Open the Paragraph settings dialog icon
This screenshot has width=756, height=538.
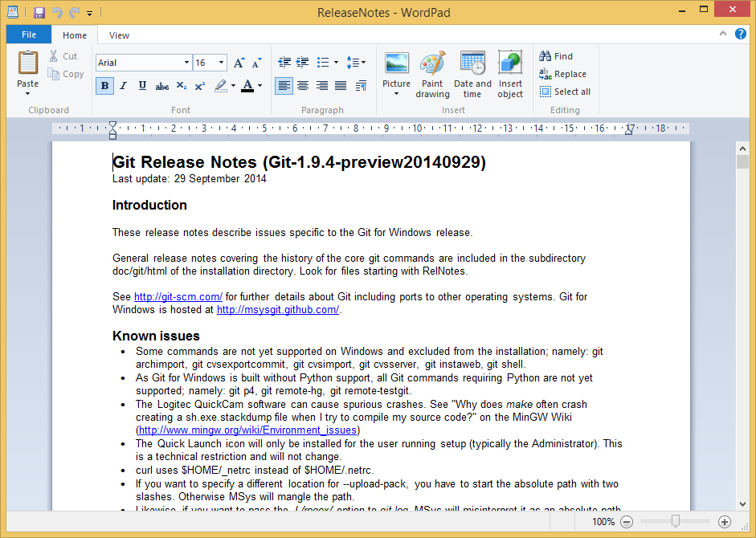pos(361,86)
